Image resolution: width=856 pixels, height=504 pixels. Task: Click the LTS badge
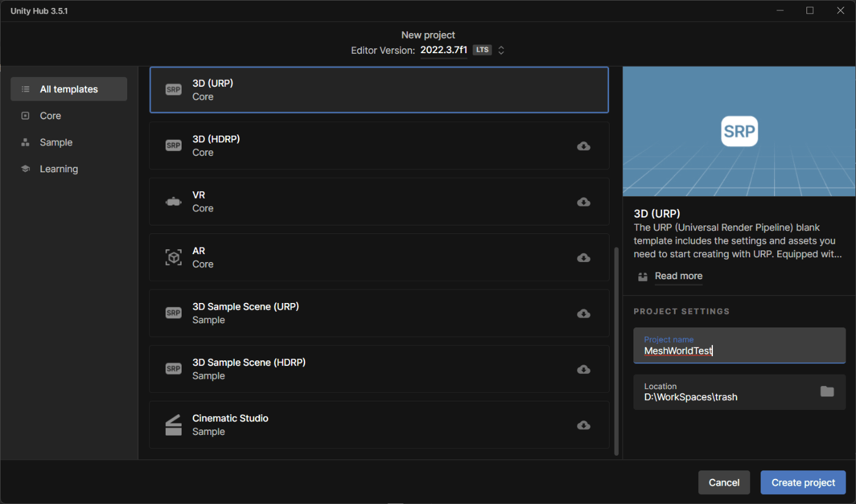(482, 50)
